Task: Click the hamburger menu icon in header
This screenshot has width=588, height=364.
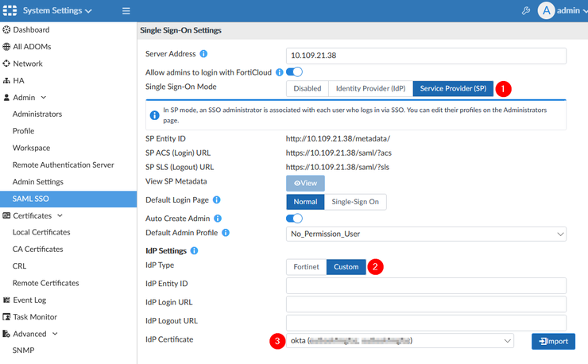Action: [126, 11]
